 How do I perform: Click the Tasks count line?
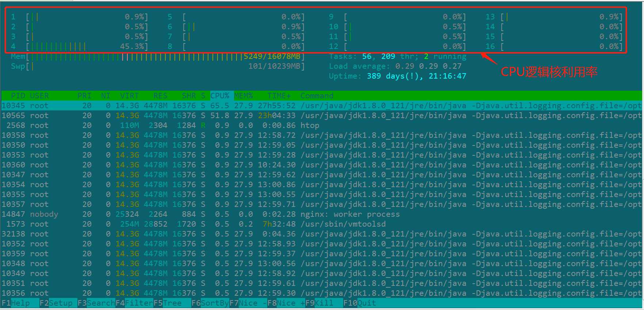pos(398,57)
